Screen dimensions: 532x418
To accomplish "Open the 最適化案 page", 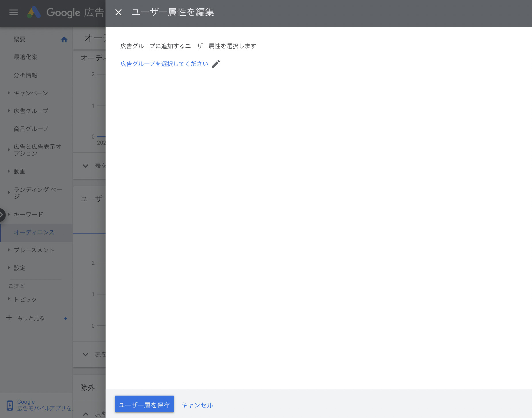I will pyautogui.click(x=25, y=57).
